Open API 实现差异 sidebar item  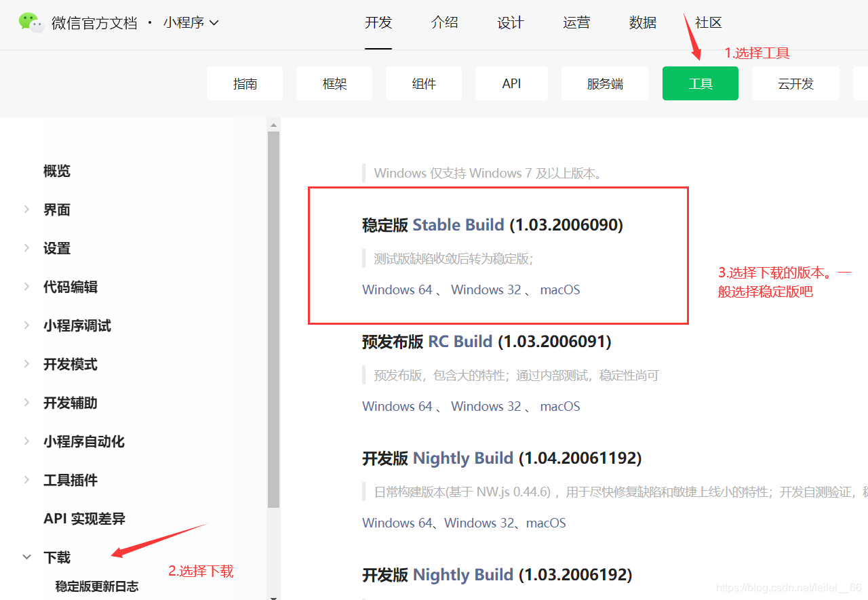click(x=85, y=519)
